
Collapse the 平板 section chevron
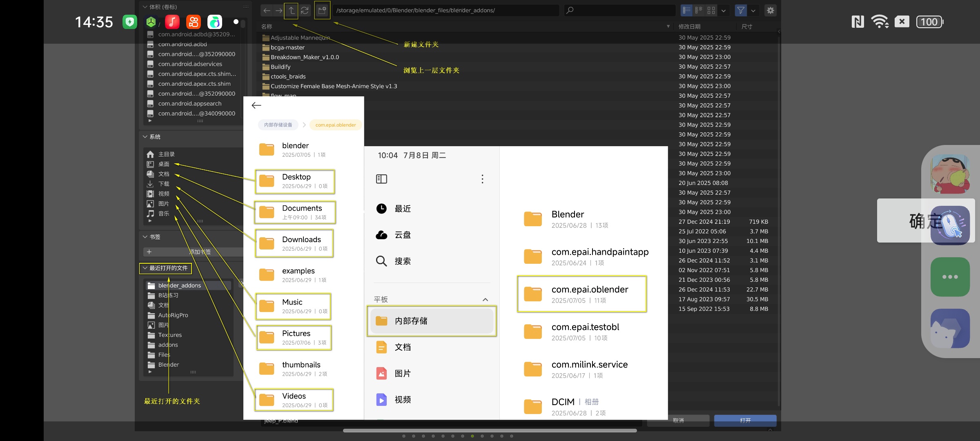[485, 300]
